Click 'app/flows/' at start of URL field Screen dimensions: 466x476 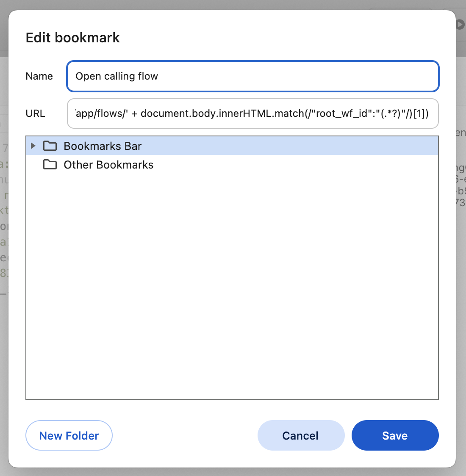(x=101, y=113)
